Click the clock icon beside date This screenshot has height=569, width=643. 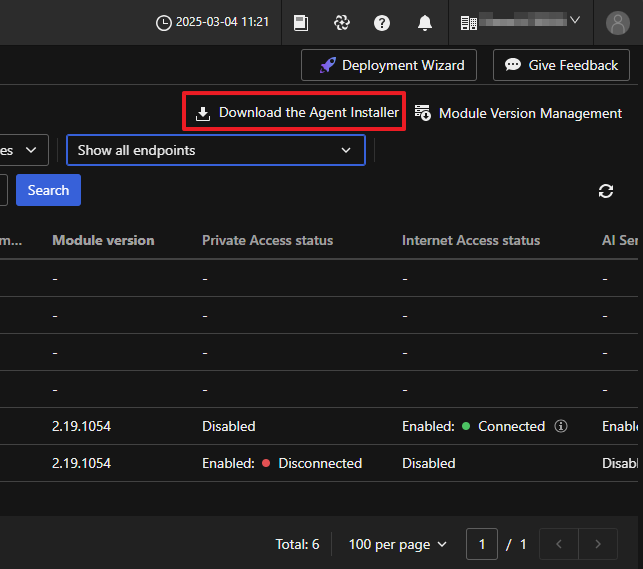click(x=164, y=22)
